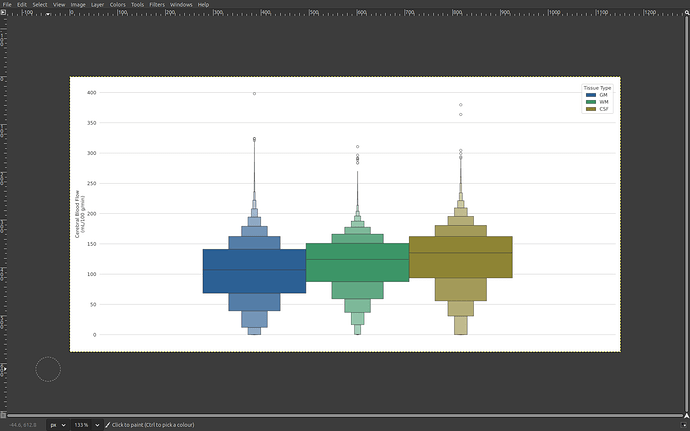690x431 pixels.
Task: Click the horizontal scrollbar
Action: click(345, 415)
